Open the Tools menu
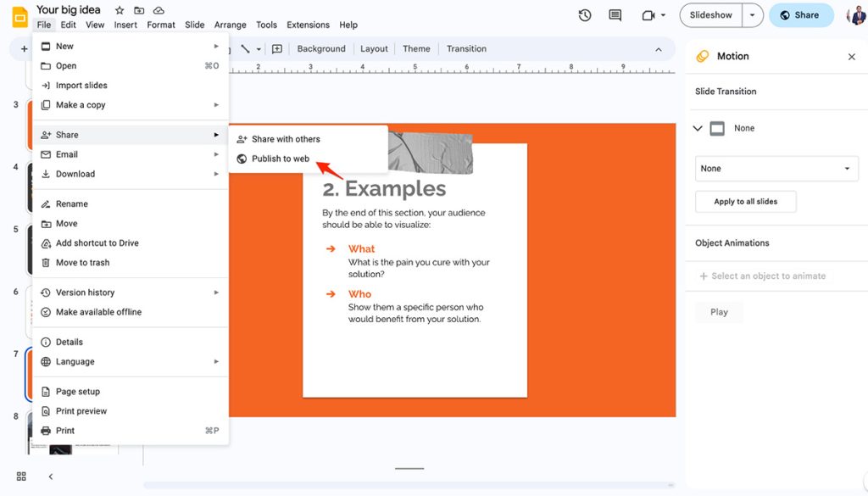Image resolution: width=868 pixels, height=496 pixels. click(x=266, y=25)
